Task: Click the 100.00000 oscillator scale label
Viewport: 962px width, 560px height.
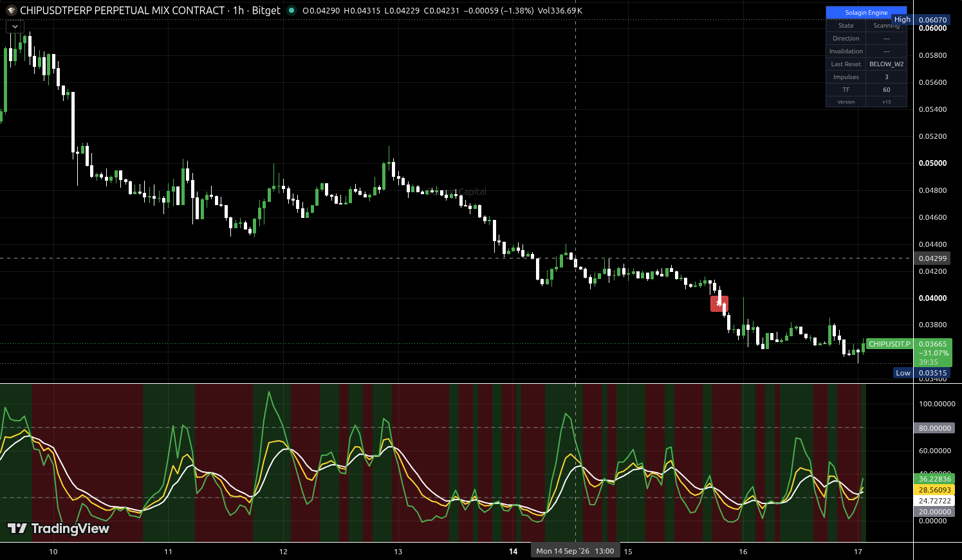Action: tap(936, 404)
